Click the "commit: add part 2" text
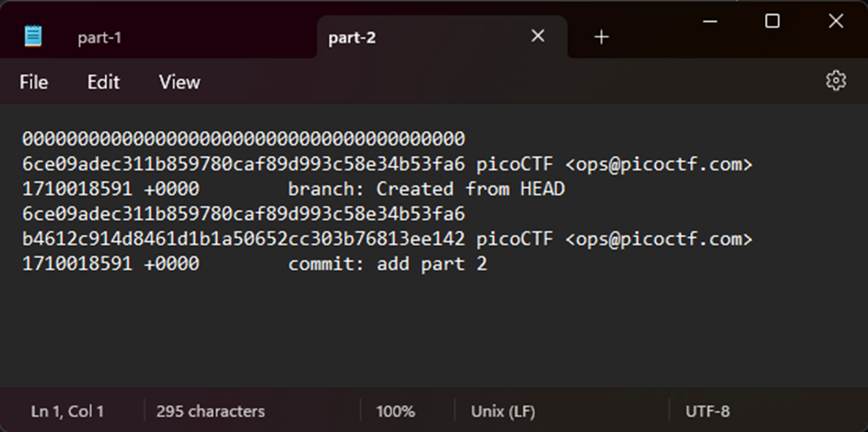The height and width of the screenshot is (432, 868). (x=387, y=263)
